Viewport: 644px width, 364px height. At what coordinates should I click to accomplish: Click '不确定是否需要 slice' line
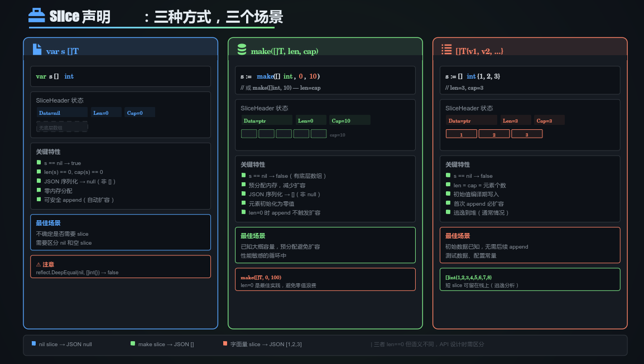tap(62, 234)
